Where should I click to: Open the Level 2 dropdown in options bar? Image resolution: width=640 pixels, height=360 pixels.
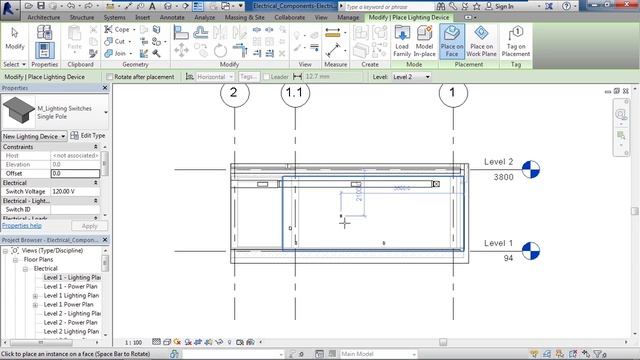point(411,77)
